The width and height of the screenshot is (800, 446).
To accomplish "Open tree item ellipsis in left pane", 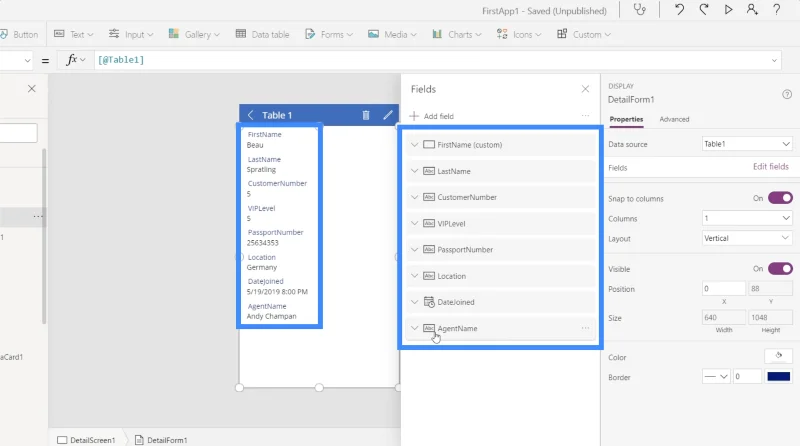I will 38,216.
